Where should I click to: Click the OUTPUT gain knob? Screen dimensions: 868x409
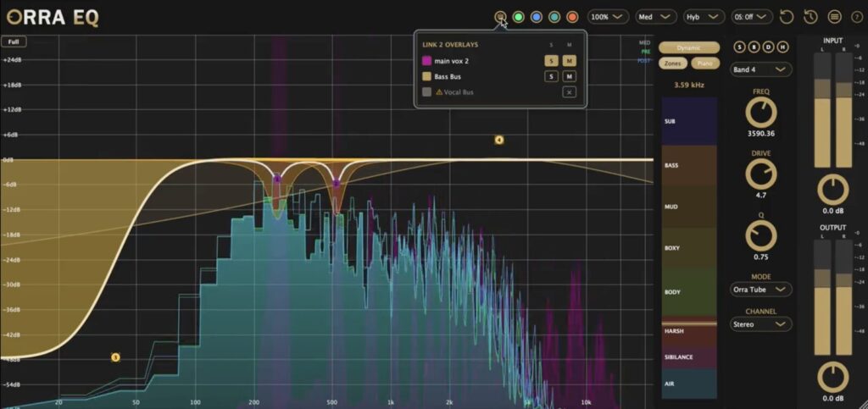coord(833,378)
